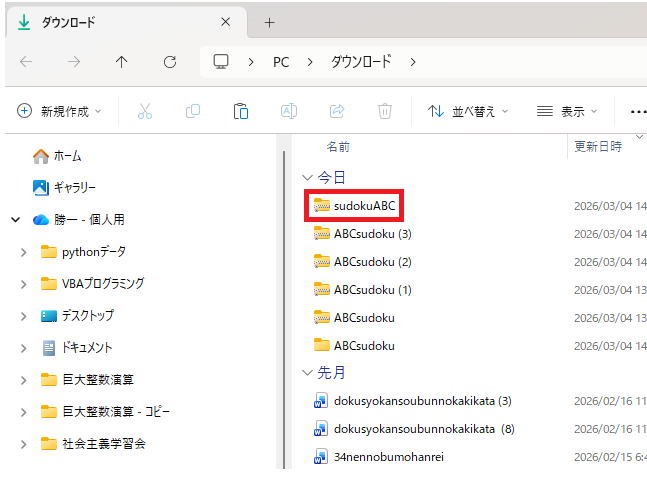Sort files by 名前 column header
647x477 pixels.
coord(338,146)
